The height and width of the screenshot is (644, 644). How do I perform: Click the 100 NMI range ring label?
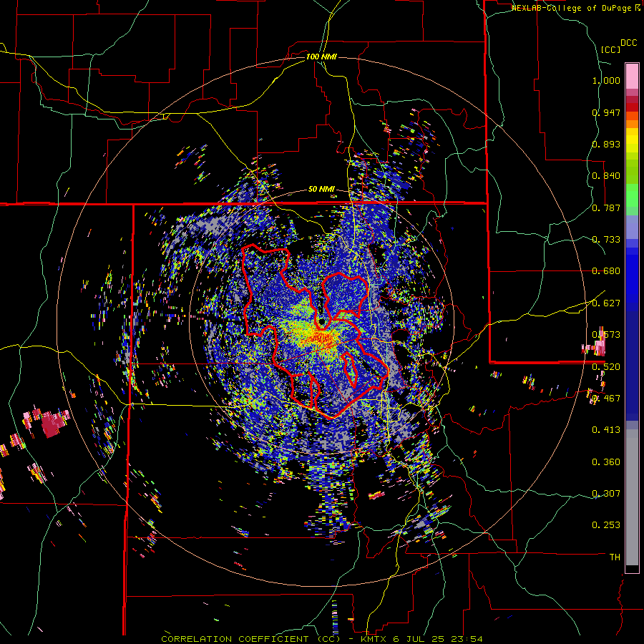pyautogui.click(x=321, y=57)
